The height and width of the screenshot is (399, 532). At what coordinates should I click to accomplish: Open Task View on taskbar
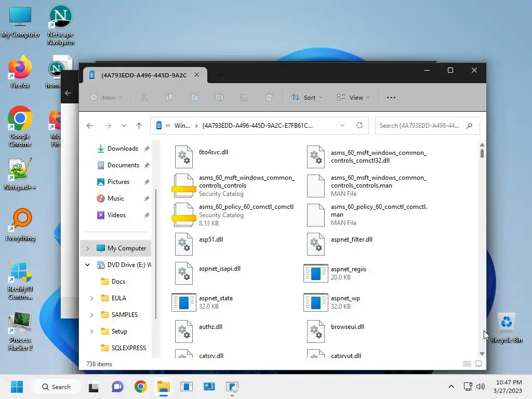click(x=94, y=387)
